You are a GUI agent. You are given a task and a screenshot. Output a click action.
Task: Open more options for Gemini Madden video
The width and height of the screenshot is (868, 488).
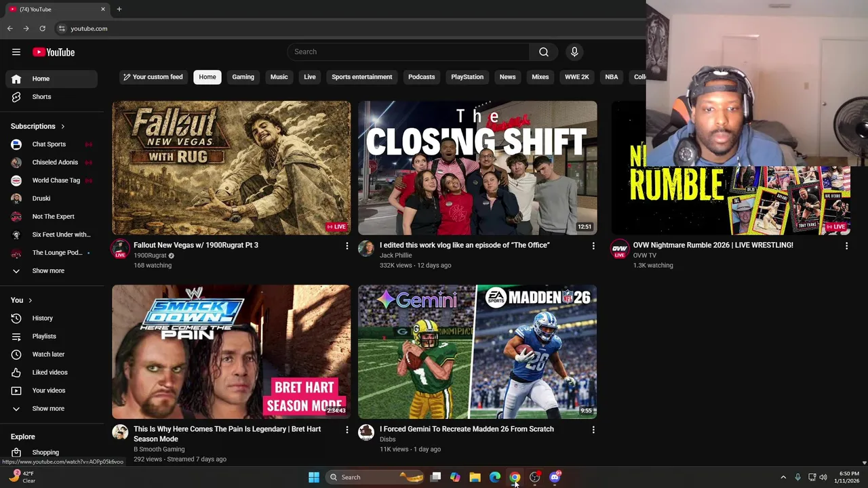(x=593, y=430)
